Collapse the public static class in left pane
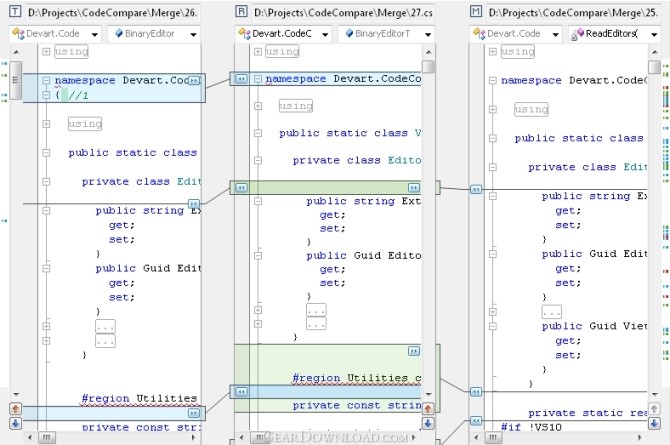Viewport: 670px width, 445px height. (46, 153)
